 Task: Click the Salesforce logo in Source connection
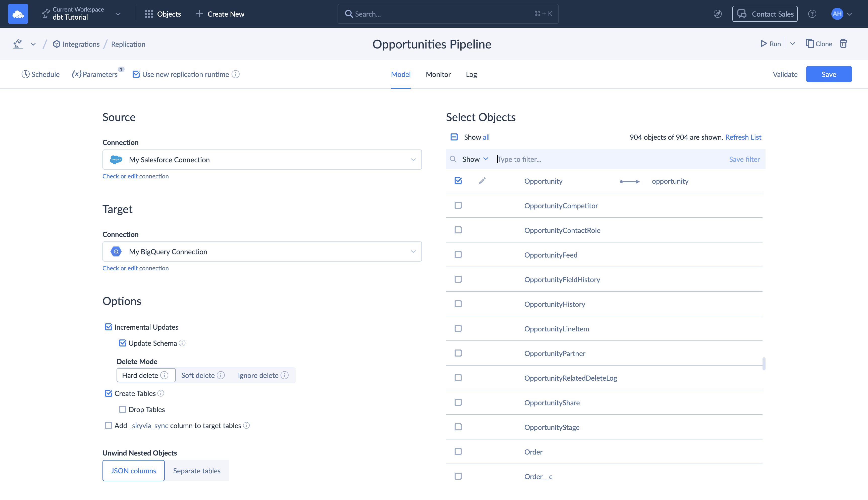click(x=116, y=160)
